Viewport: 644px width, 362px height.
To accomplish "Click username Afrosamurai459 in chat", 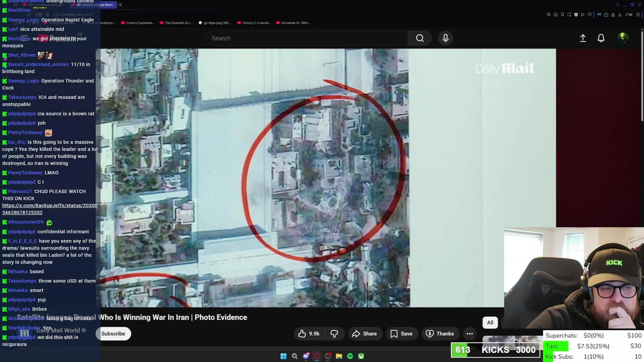I will point(26,222).
